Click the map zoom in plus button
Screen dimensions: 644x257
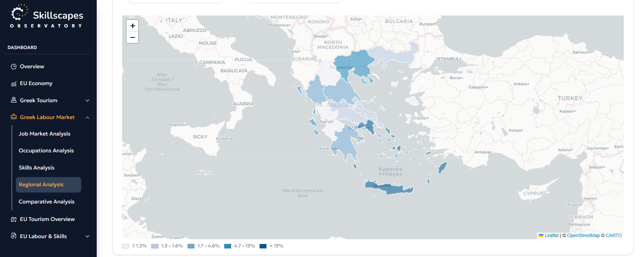click(132, 26)
